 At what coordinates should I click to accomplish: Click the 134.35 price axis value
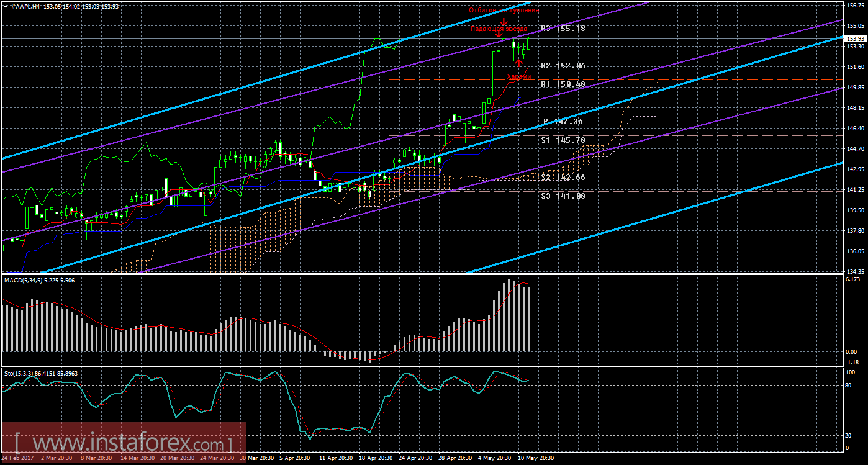(856, 272)
